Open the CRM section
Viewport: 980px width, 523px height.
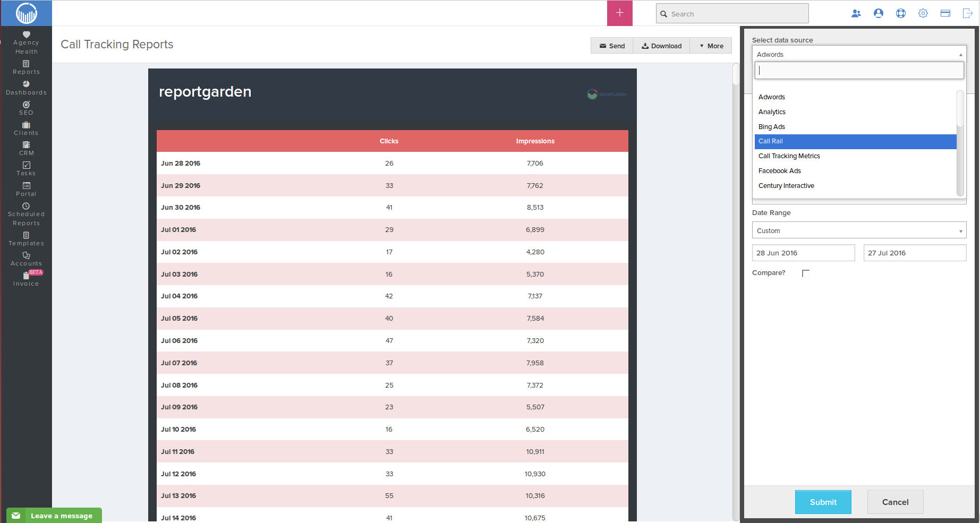[26, 149]
